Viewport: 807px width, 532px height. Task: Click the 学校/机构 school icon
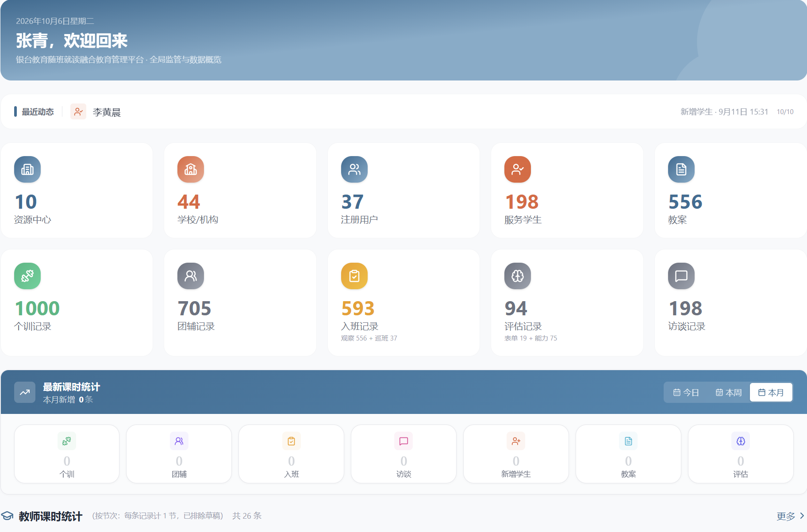tap(191, 169)
